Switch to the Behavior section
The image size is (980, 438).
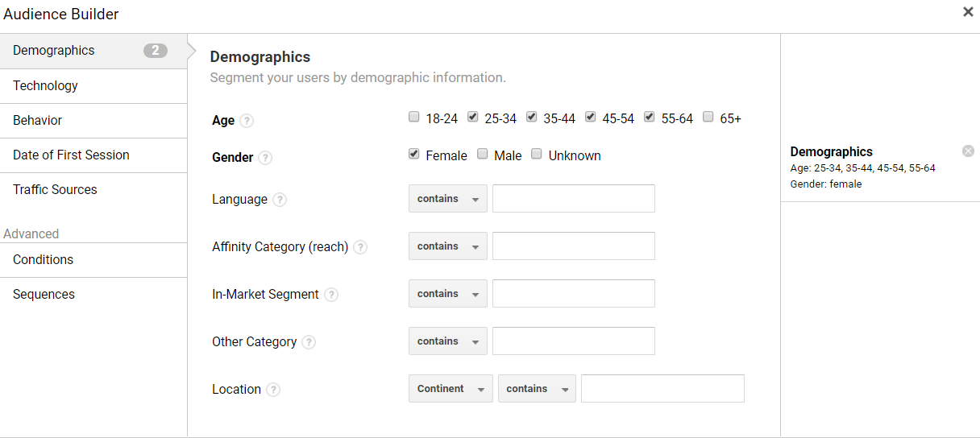(93, 121)
